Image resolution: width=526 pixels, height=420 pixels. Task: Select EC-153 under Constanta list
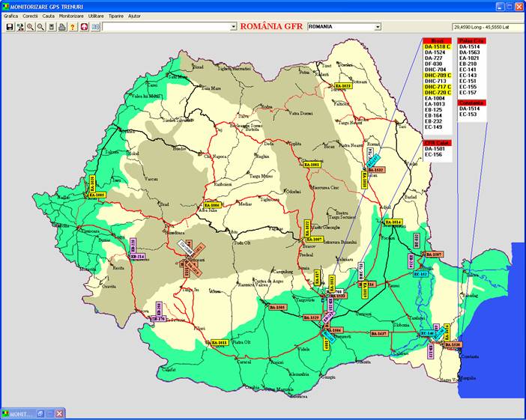point(468,115)
